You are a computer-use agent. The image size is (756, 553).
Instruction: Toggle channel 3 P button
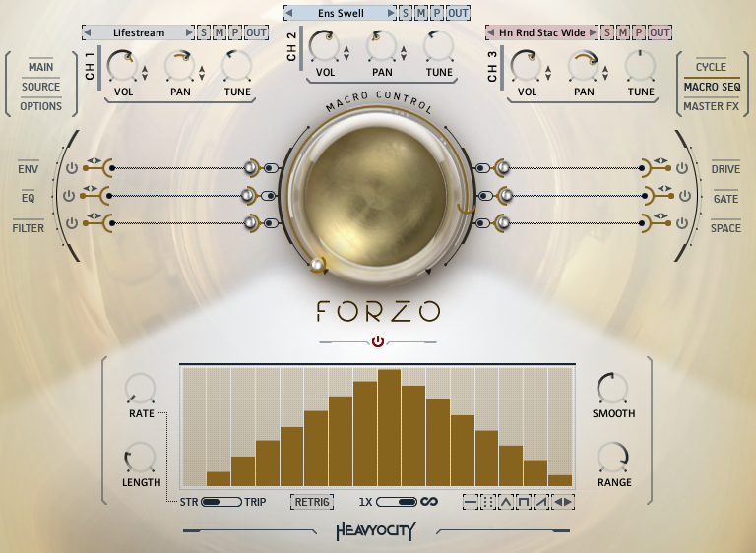pyautogui.click(x=639, y=32)
